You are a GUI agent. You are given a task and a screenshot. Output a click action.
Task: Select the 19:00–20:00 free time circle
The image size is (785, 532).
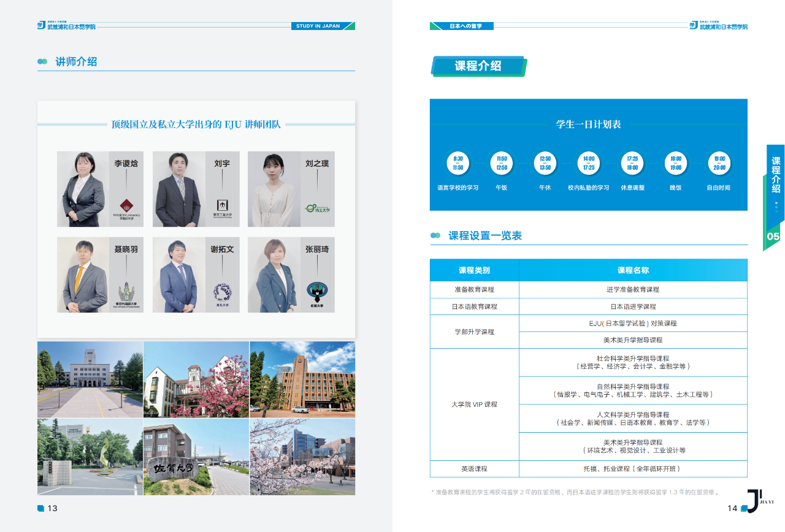pyautogui.click(x=719, y=163)
